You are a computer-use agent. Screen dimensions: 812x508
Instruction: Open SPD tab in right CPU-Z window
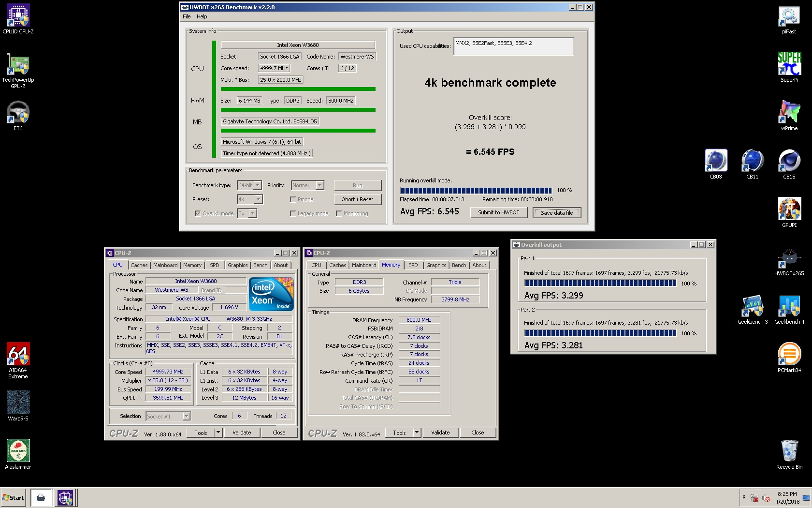click(x=413, y=265)
